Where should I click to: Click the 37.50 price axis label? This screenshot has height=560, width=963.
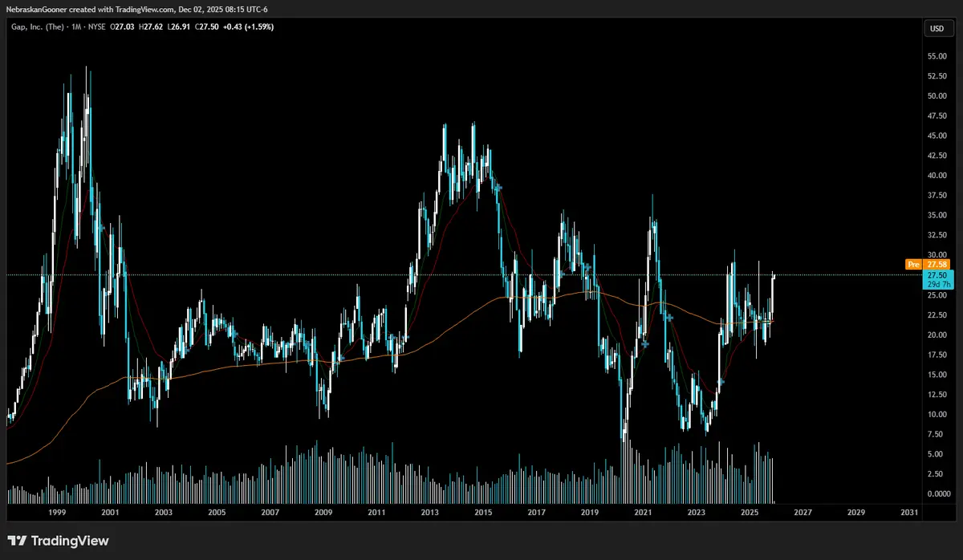937,196
